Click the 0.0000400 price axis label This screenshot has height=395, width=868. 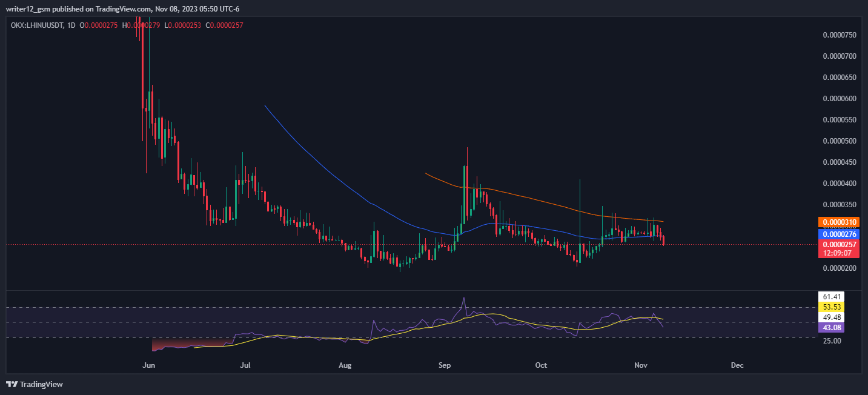840,184
